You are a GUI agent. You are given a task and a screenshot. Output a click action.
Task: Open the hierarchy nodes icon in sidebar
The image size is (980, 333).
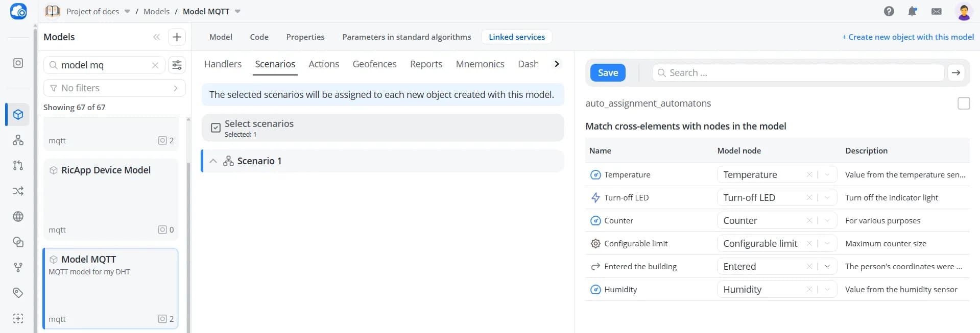click(x=18, y=140)
